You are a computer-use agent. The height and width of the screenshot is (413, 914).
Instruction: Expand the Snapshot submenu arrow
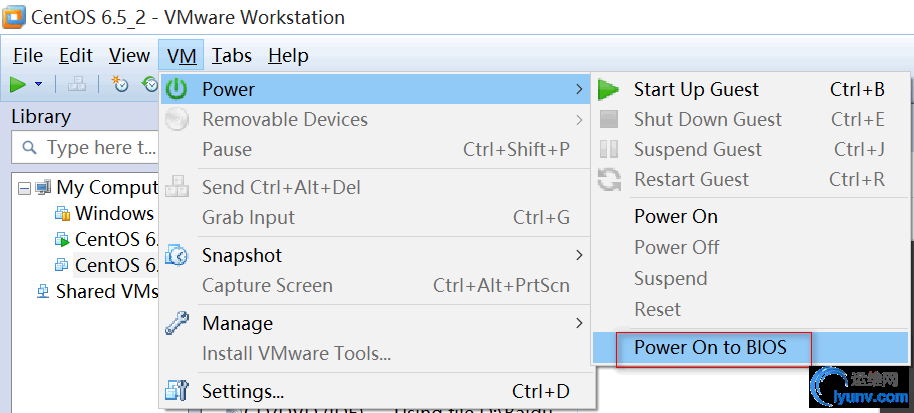pyautogui.click(x=579, y=256)
